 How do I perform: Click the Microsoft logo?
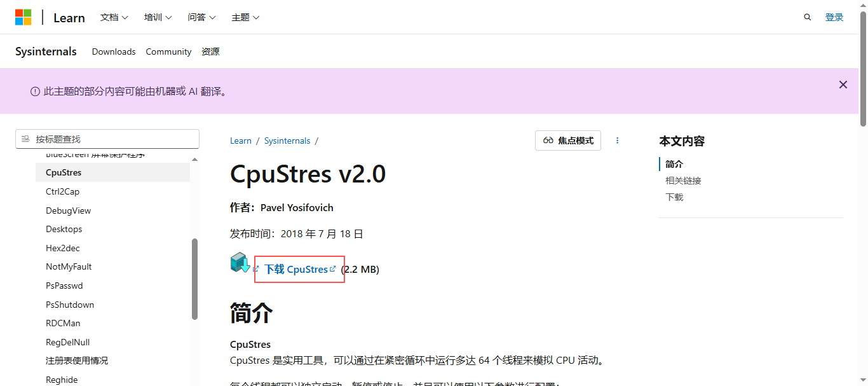tap(24, 17)
